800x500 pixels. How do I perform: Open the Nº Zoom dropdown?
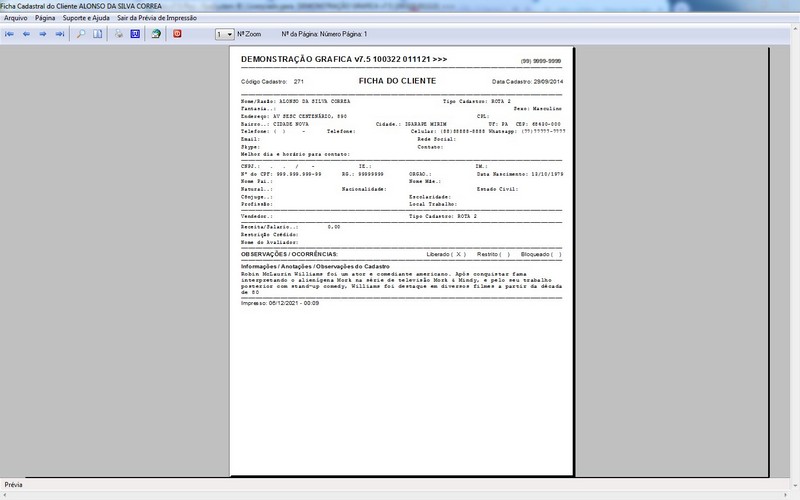point(224,34)
